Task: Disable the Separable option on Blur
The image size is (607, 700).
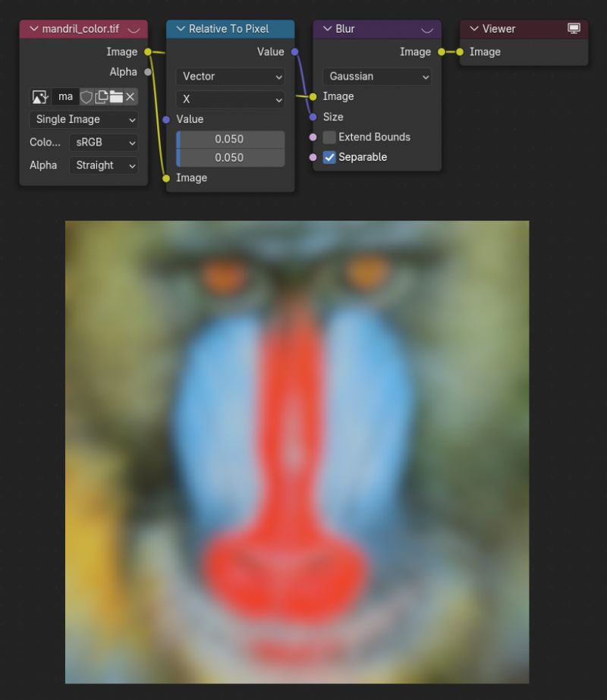Action: click(329, 157)
